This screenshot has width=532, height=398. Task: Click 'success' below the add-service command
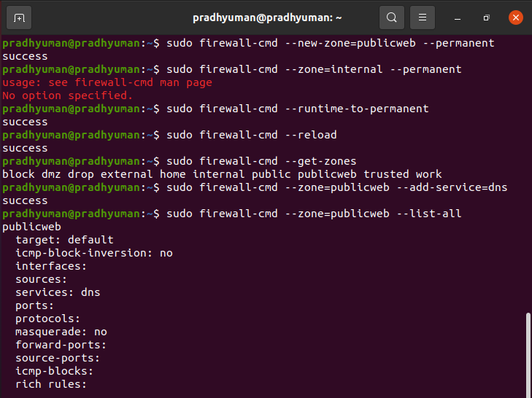click(25, 200)
